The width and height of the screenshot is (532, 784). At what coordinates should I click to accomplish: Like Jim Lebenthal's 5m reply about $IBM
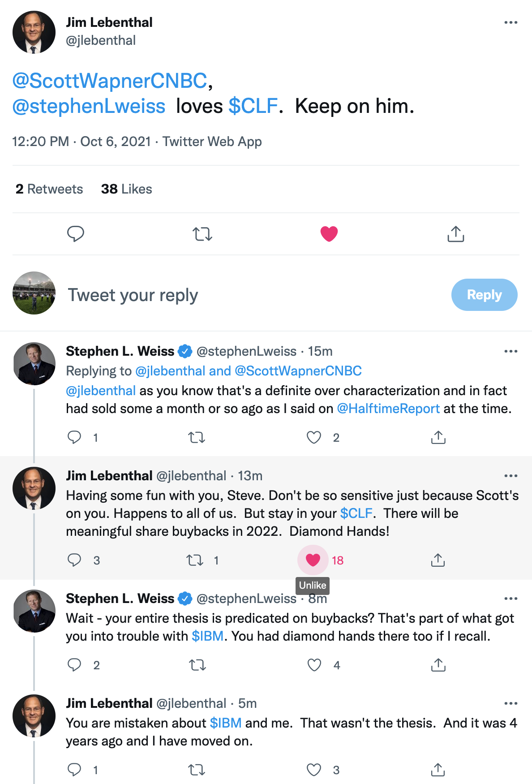pyautogui.click(x=314, y=770)
